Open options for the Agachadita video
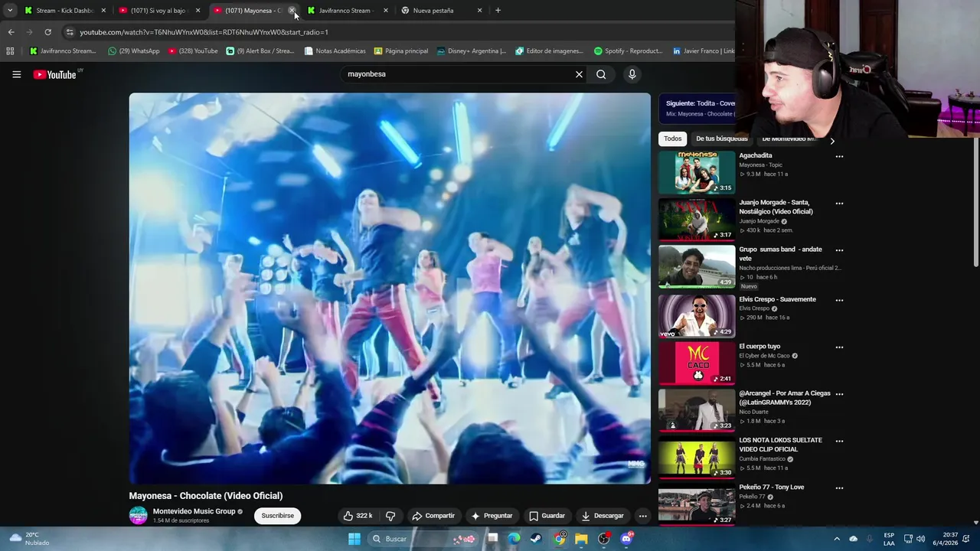This screenshot has height=551, width=980. click(839, 156)
